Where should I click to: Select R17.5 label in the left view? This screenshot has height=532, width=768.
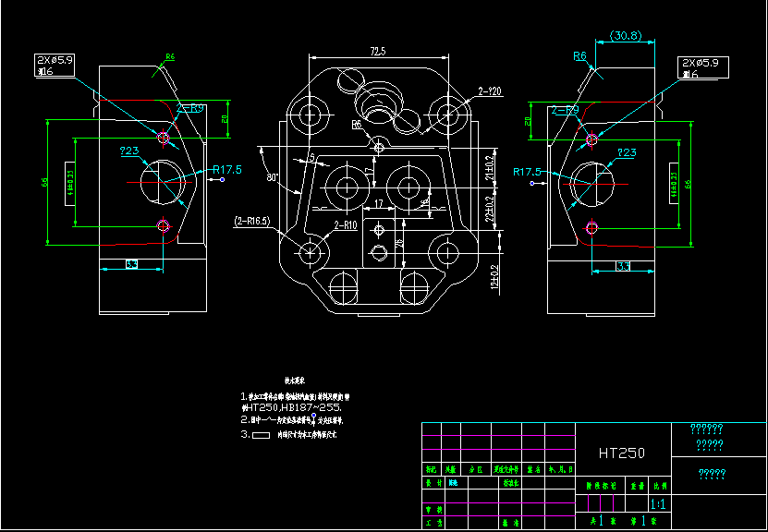(227, 170)
